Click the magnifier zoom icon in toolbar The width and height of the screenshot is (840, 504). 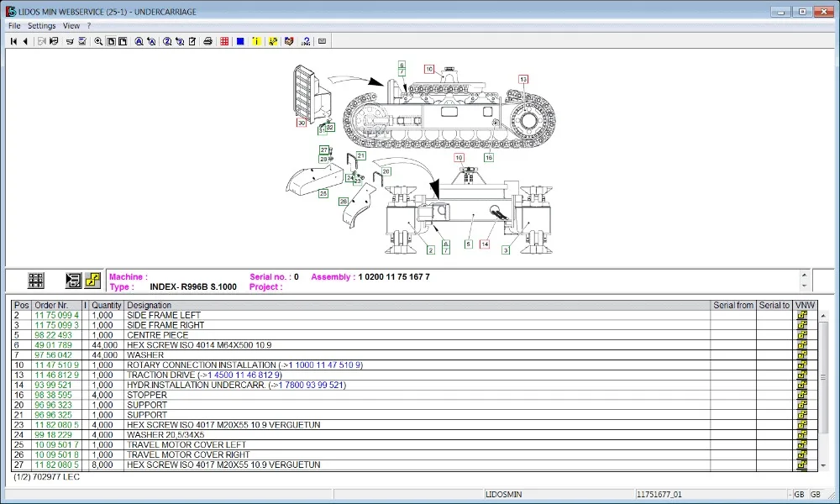tap(98, 41)
